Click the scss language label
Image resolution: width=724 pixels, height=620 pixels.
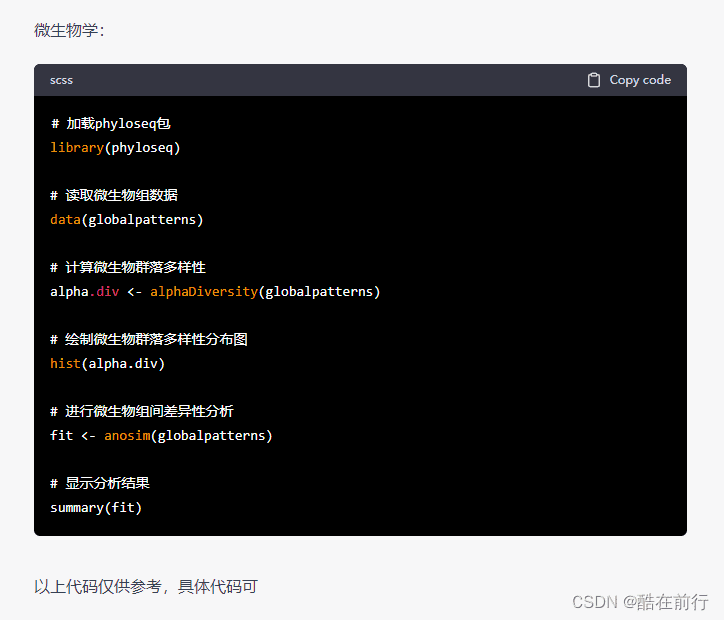pyautogui.click(x=61, y=80)
